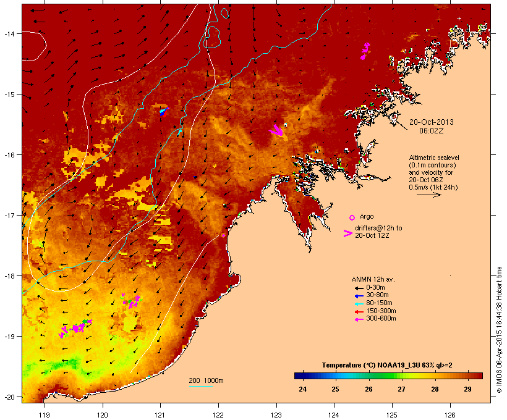Click '20-Oct 06Z' text line
This screenshot has width=507, height=420.
click(426, 180)
